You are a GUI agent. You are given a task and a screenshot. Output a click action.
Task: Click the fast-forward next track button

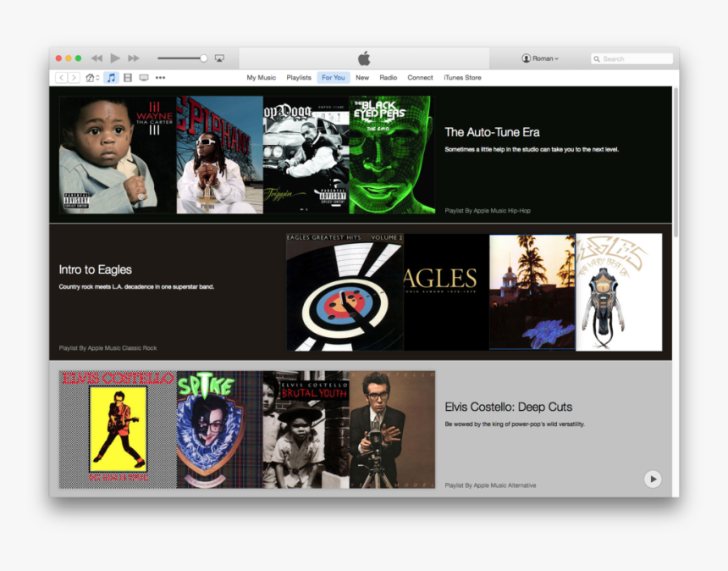click(x=134, y=58)
